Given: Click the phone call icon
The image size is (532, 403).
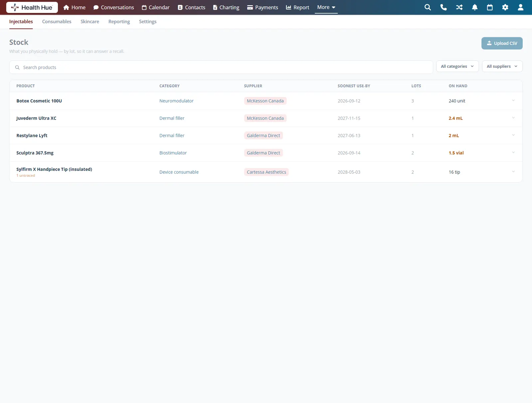Looking at the screenshot, I should pyautogui.click(x=443, y=7).
